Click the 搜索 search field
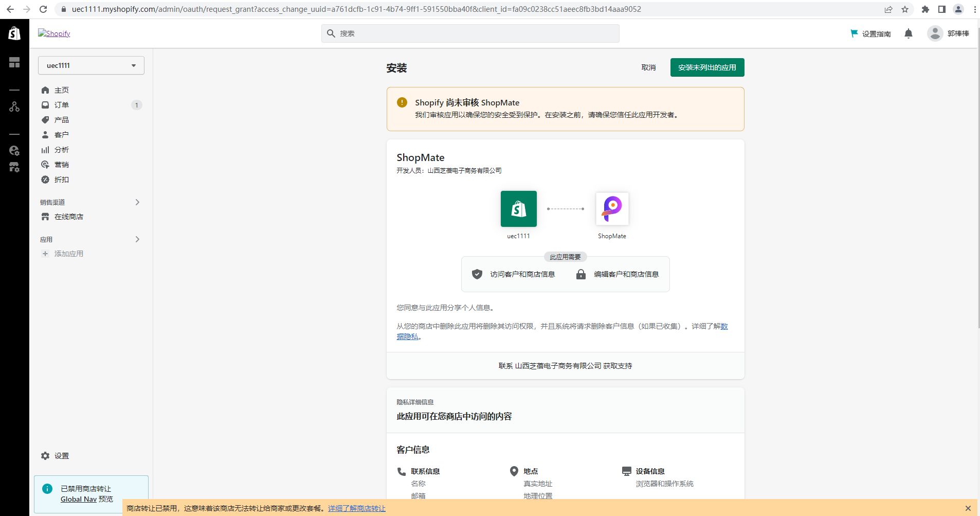 (470, 33)
